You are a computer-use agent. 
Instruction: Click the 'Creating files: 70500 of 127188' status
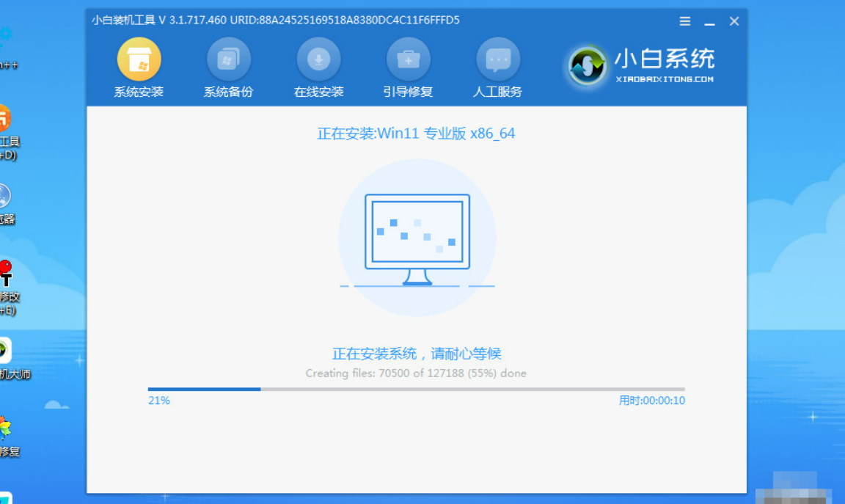[416, 373]
